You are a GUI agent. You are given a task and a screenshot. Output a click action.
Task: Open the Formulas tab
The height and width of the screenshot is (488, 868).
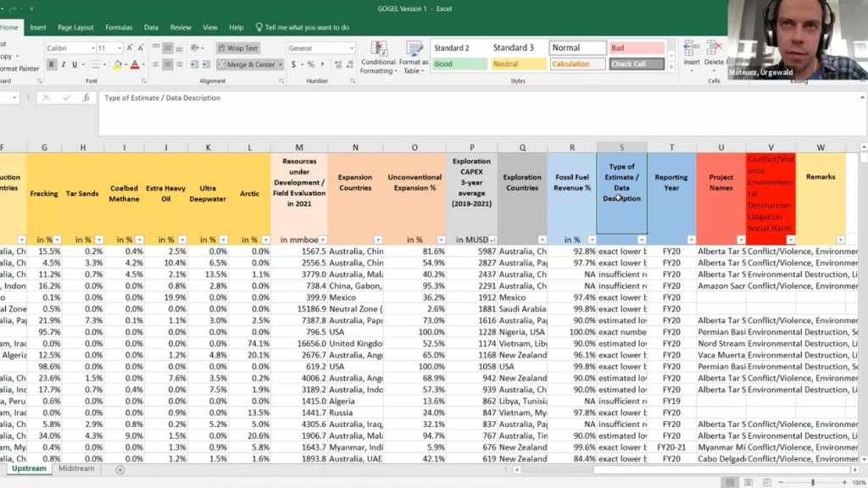click(119, 27)
